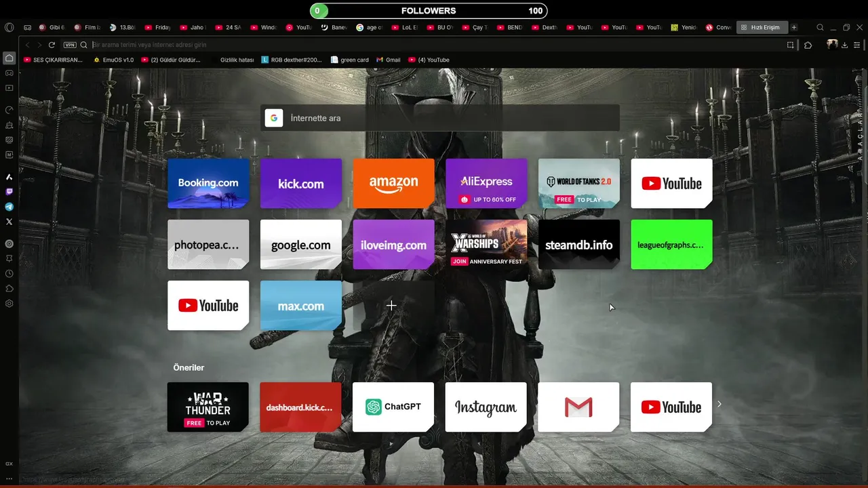
Task: Add a new speed dial with plus tile
Action: 393,305
